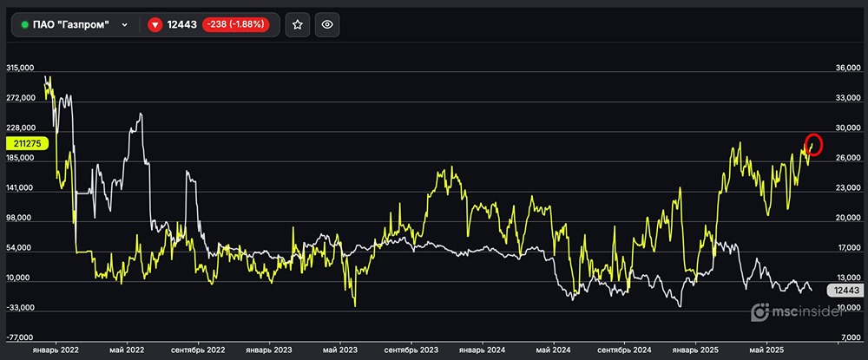The image size is (868, 360).
Task: Click the 315,000 left axis value
Action: (21, 68)
